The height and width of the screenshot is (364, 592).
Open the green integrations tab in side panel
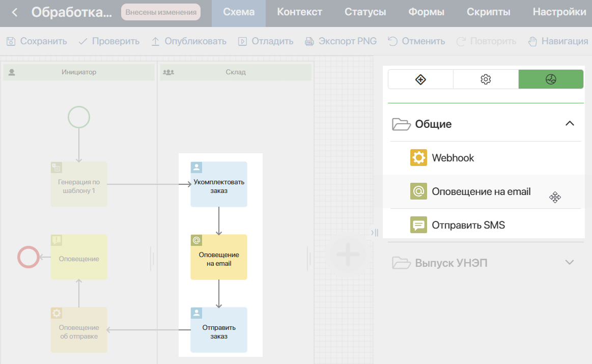(551, 79)
